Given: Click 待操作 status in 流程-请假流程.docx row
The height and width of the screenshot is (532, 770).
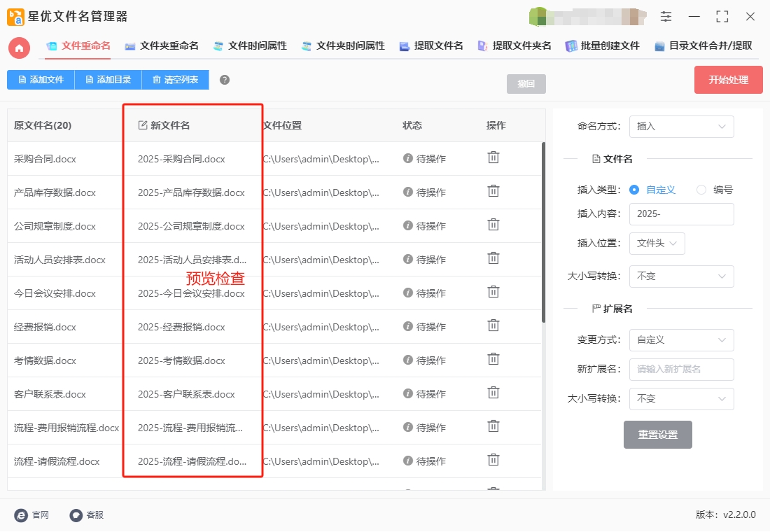Looking at the screenshot, I should pos(430,461).
